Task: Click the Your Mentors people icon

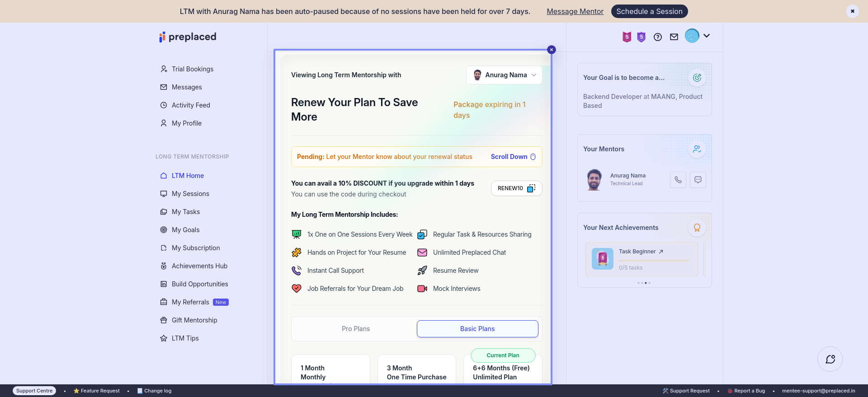Action: click(x=697, y=149)
